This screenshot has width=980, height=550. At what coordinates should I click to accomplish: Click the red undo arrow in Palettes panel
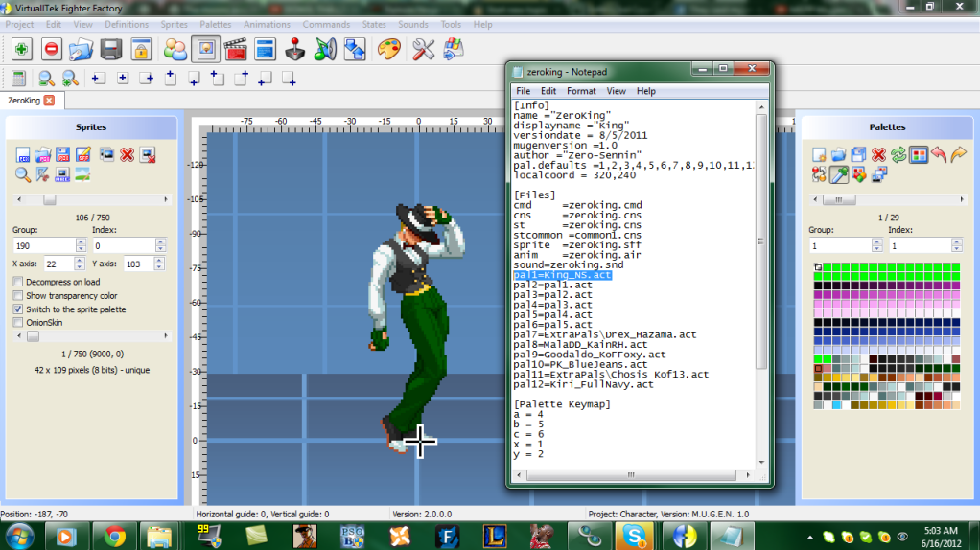click(938, 154)
